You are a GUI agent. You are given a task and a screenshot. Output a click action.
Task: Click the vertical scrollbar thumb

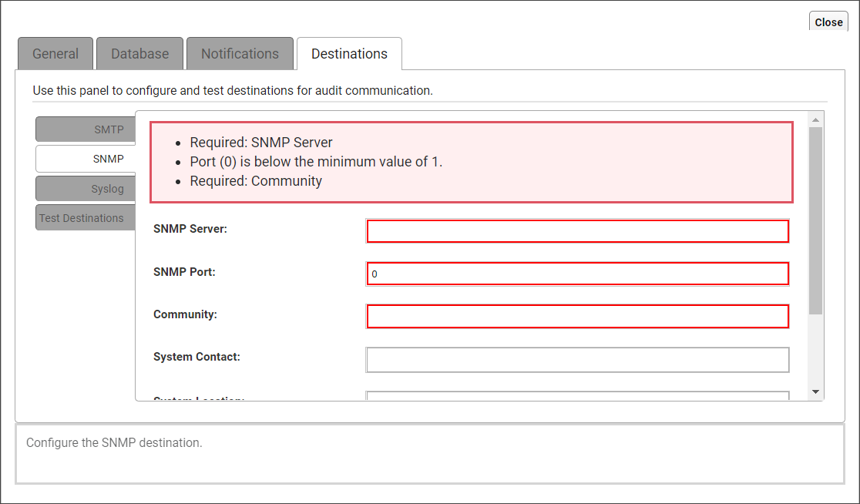point(815,220)
